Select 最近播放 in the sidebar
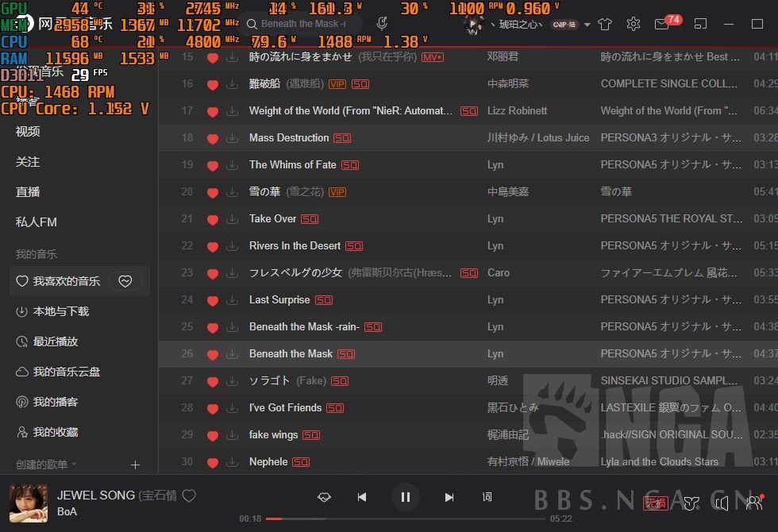This screenshot has width=778, height=532. 55,341
